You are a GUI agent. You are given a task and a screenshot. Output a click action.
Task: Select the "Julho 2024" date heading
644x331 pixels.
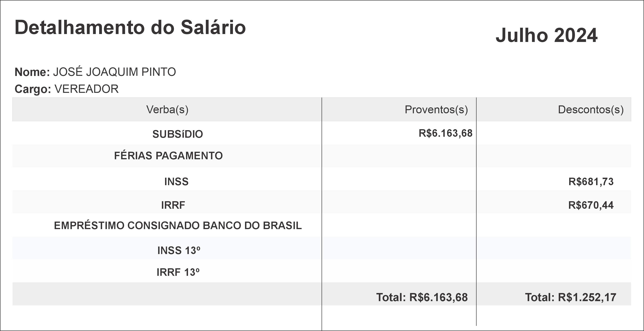pyautogui.click(x=546, y=35)
